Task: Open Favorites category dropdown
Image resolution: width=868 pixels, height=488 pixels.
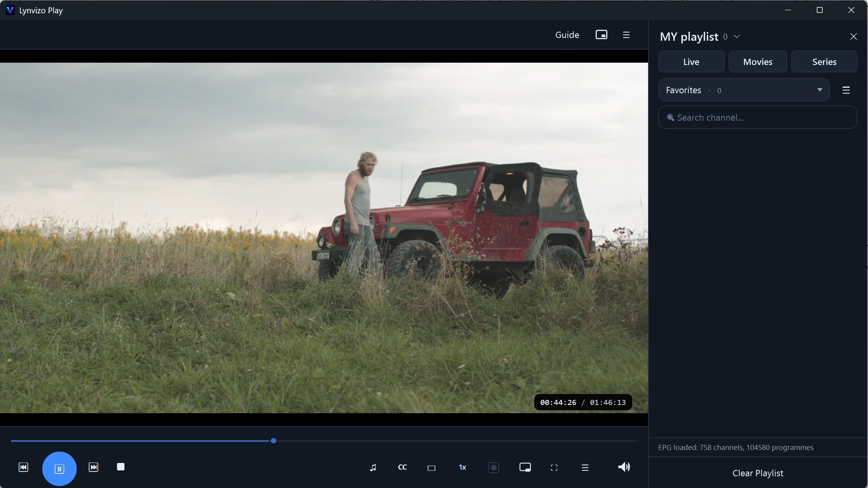Action: point(744,90)
